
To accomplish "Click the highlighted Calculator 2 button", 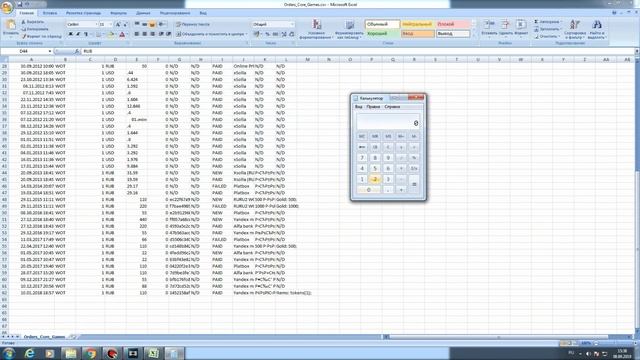I will point(375,179).
